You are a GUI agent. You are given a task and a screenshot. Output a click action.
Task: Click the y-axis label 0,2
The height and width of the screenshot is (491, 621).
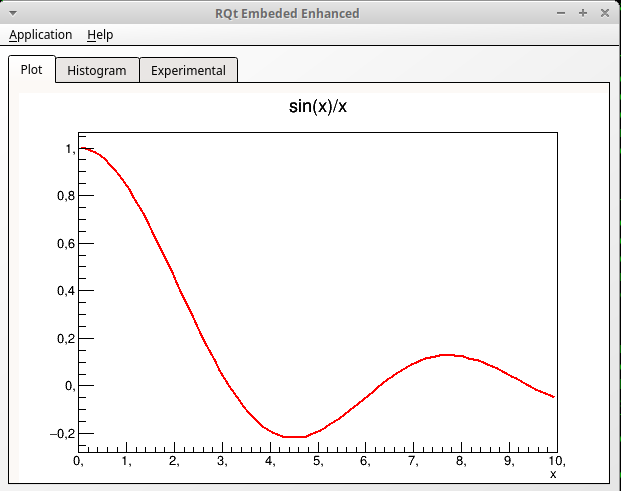(66, 339)
